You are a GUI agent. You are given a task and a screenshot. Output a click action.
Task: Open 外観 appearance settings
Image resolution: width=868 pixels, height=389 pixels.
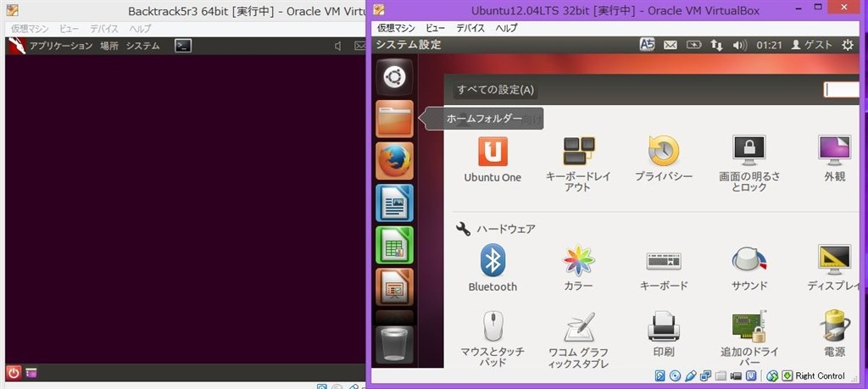(834, 159)
